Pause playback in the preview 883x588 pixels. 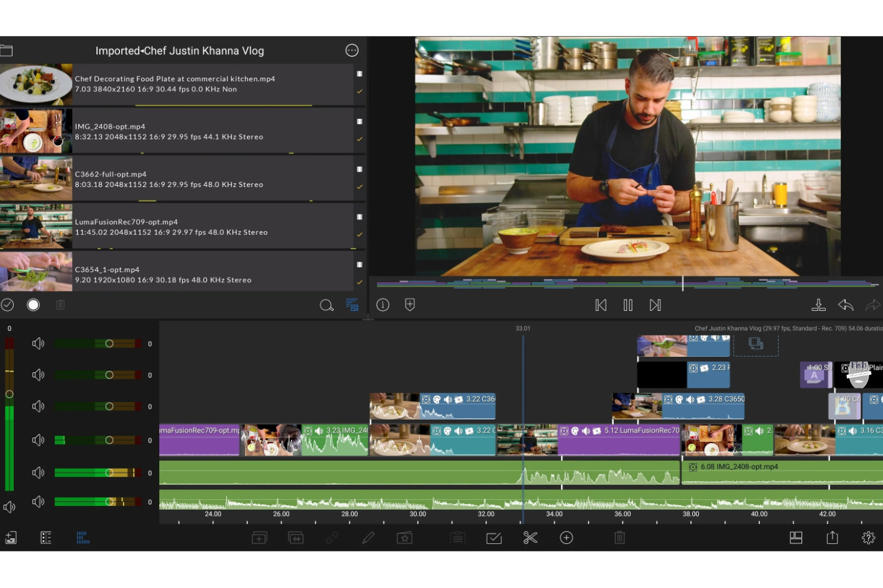click(628, 305)
